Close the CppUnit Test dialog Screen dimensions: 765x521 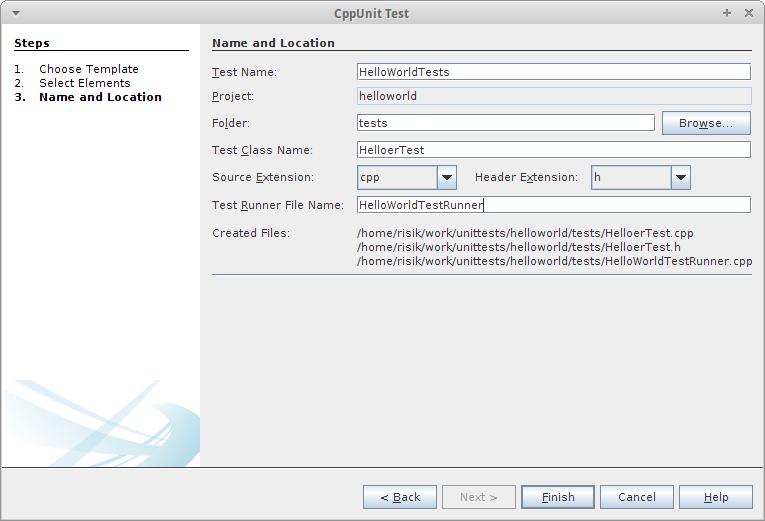(x=749, y=13)
